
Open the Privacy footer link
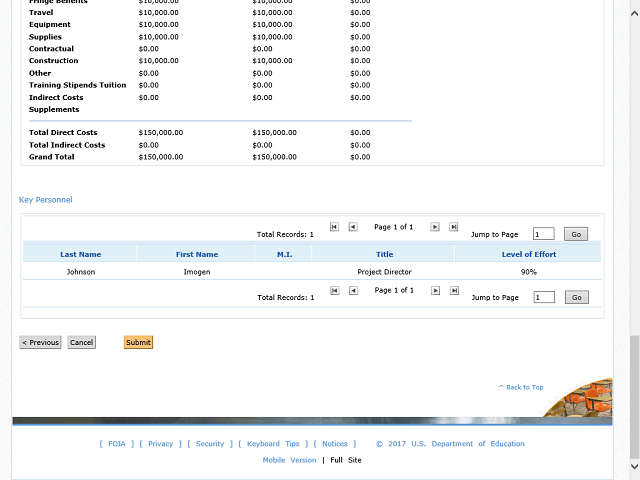(x=160, y=444)
